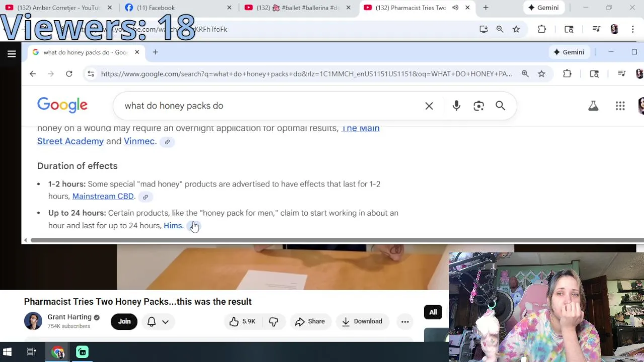Open site info icon in address bar
The width and height of the screenshot is (644, 362).
91,74
